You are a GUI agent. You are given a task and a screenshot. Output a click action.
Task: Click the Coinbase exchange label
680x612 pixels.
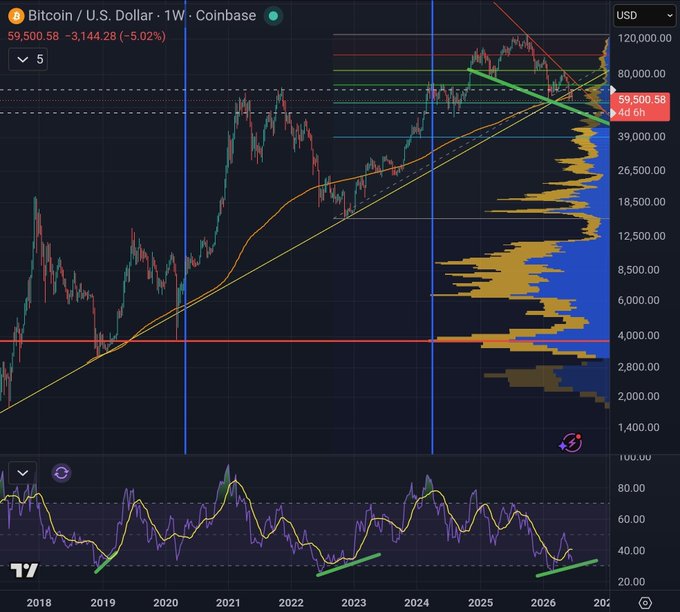coord(226,16)
